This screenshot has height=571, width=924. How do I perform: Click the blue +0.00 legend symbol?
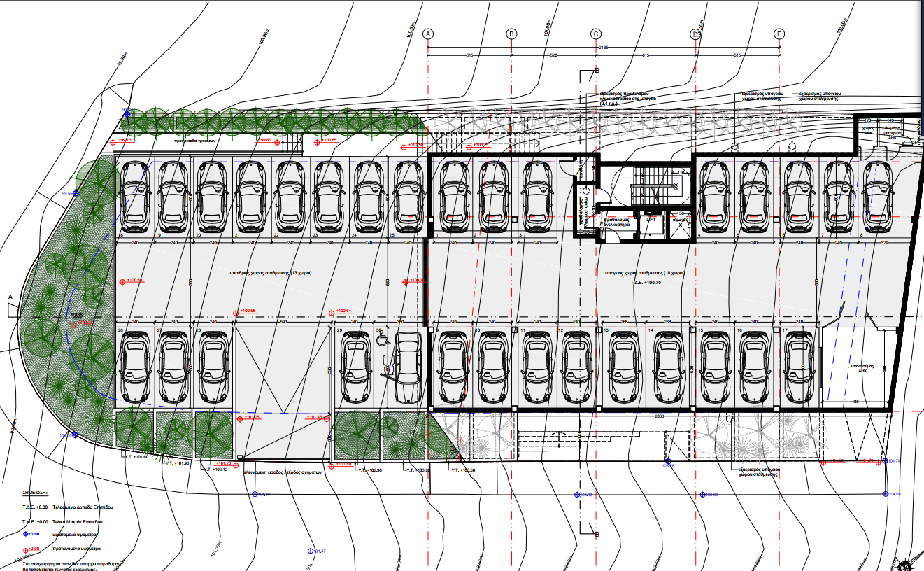pyautogui.click(x=27, y=535)
